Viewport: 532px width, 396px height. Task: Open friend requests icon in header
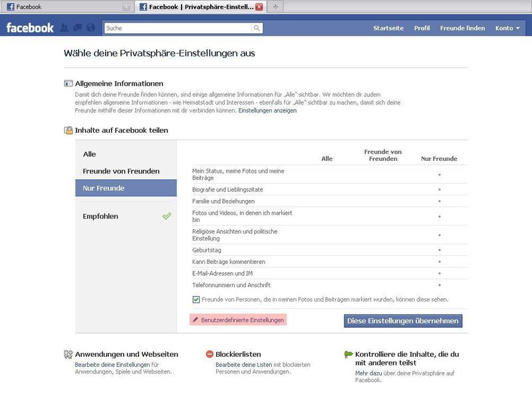tap(64, 28)
